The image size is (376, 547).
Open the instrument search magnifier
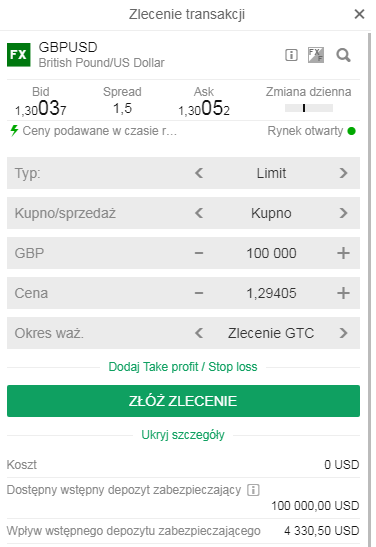pyautogui.click(x=343, y=55)
